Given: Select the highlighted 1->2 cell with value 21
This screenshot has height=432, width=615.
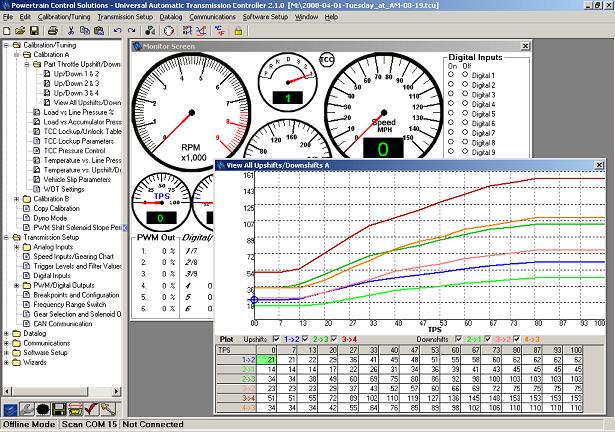Looking at the screenshot, I should click(x=267, y=359).
